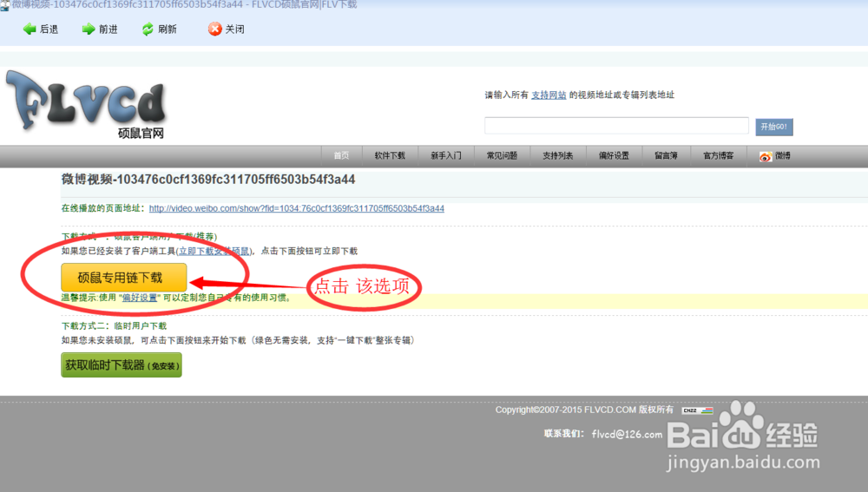The width and height of the screenshot is (868, 492).
Task: Click the 关闭 toolbar label
Action: tap(234, 30)
